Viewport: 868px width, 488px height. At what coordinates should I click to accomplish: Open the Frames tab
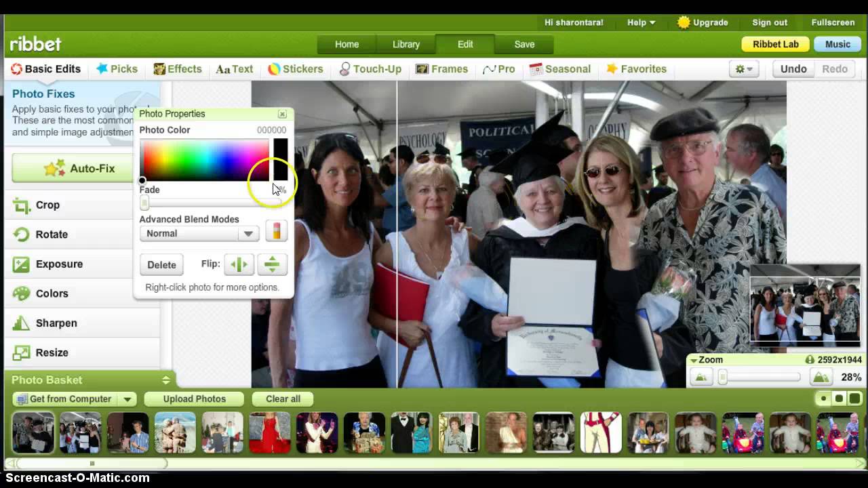[441, 69]
